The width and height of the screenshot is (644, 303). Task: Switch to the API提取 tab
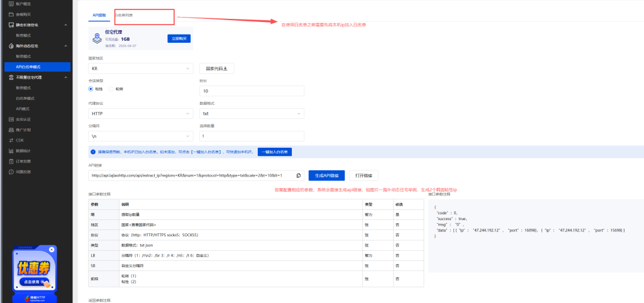tap(99, 15)
